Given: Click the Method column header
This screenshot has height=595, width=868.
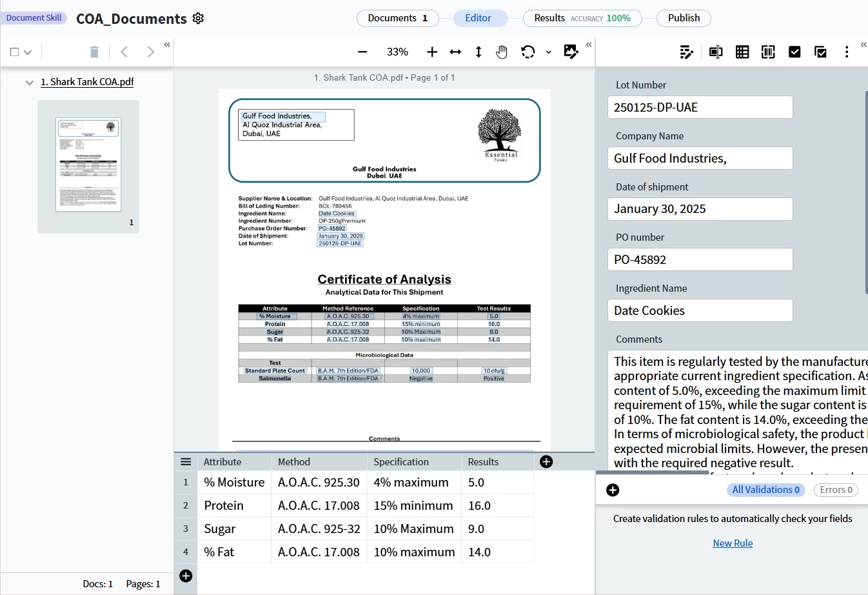Looking at the screenshot, I should 319,461.
